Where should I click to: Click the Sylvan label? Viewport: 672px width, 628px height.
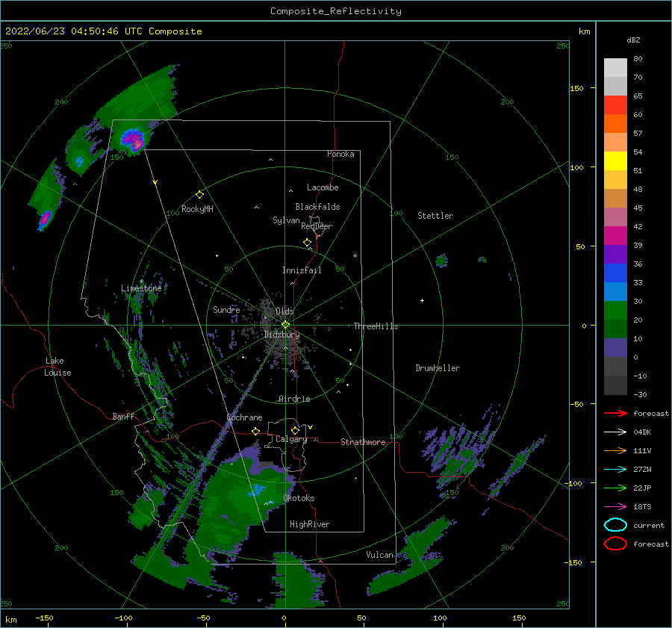tap(286, 220)
